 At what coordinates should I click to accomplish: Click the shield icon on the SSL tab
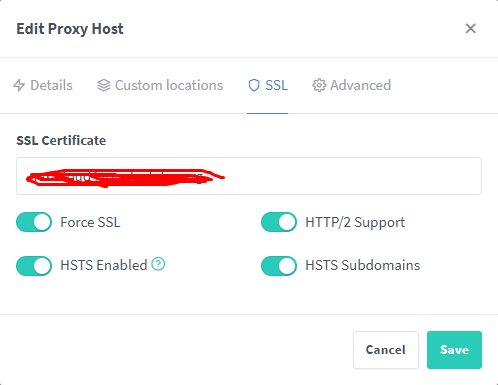pyautogui.click(x=254, y=85)
